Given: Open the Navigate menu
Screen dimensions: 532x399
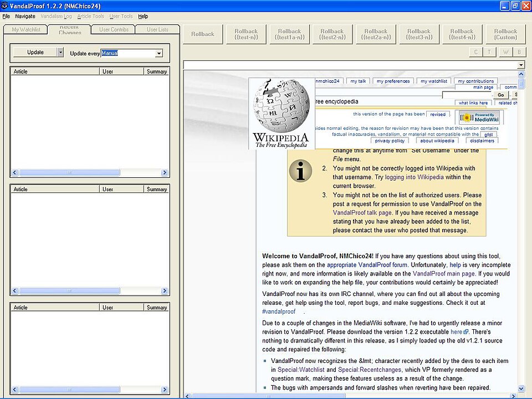Looking at the screenshot, I should [25, 16].
